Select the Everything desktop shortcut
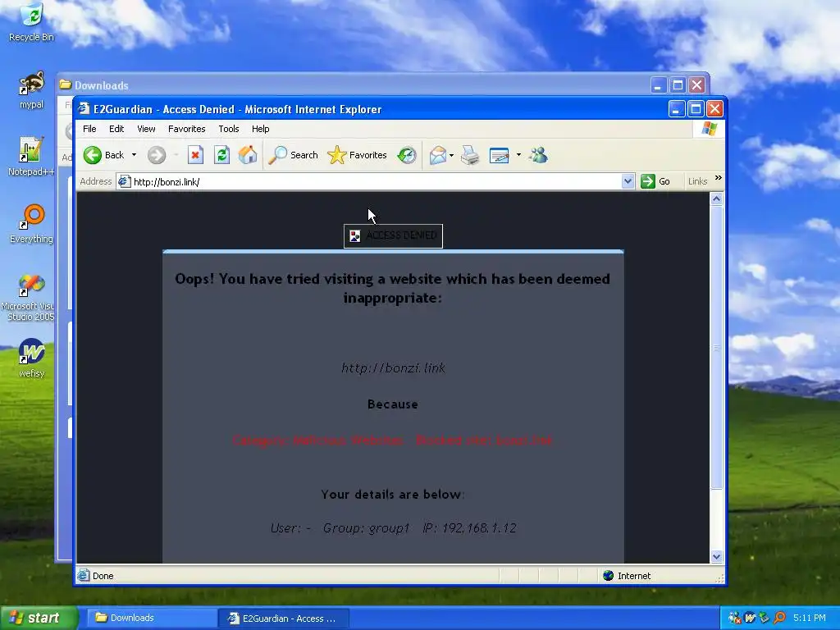Image resolution: width=840 pixels, height=630 pixels. [x=31, y=224]
